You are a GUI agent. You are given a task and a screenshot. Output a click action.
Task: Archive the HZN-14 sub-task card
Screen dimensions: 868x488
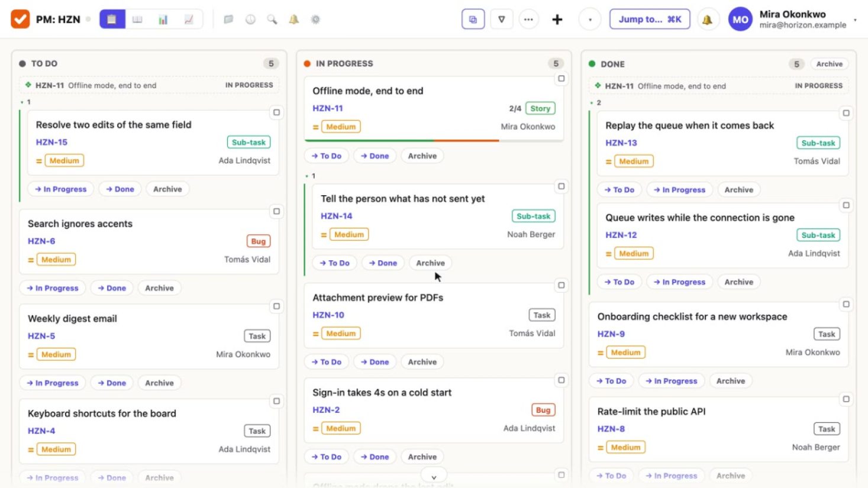[x=430, y=263]
